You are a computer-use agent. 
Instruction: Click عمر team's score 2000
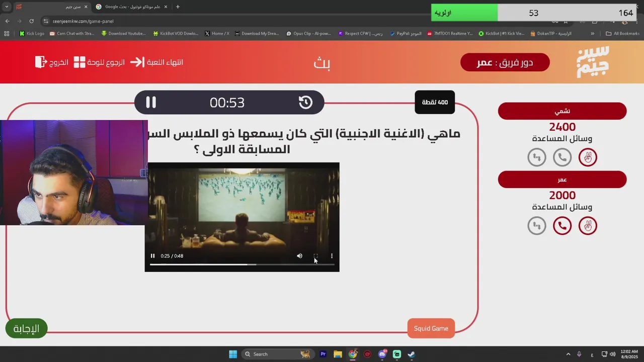point(562,196)
